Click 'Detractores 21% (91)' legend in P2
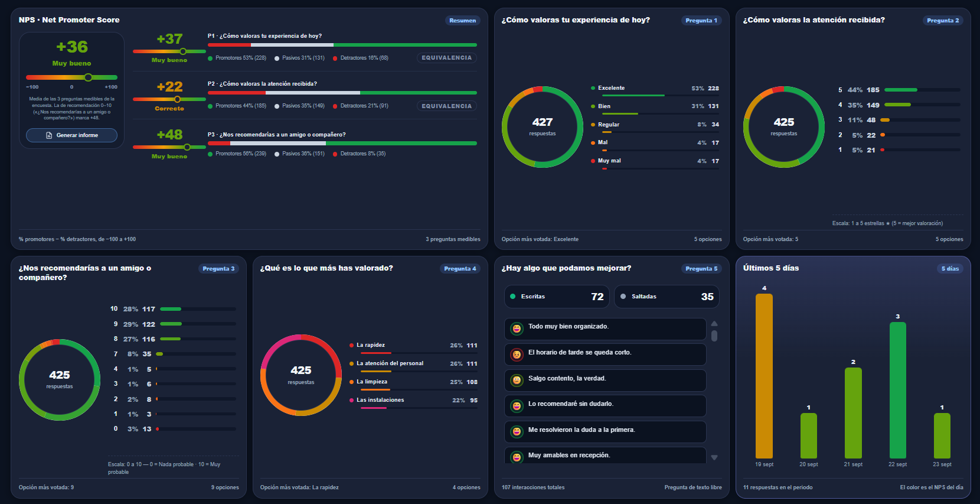Image resolution: width=980 pixels, height=504 pixels. click(361, 106)
